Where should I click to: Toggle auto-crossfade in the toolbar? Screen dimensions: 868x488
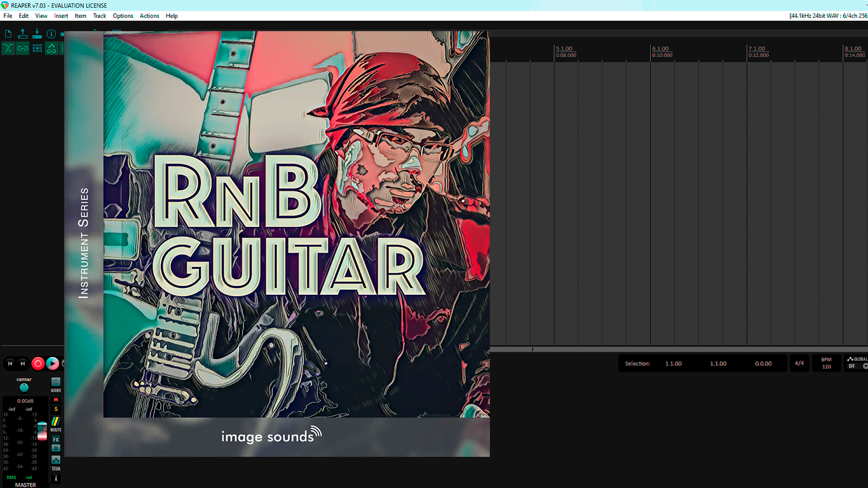click(8, 48)
